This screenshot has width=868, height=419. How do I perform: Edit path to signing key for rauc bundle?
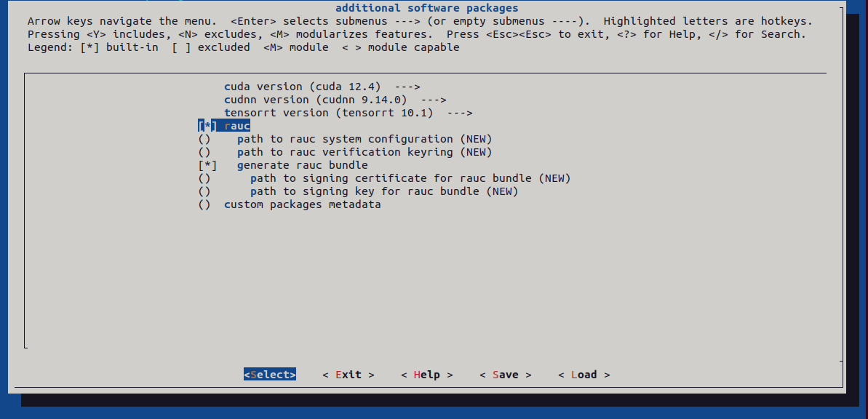358,191
